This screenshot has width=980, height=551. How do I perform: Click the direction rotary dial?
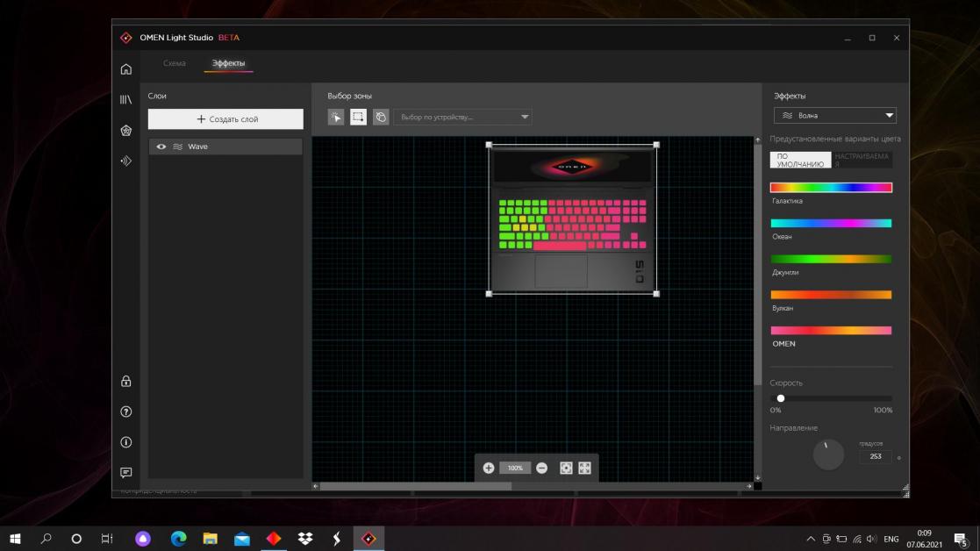pos(828,454)
